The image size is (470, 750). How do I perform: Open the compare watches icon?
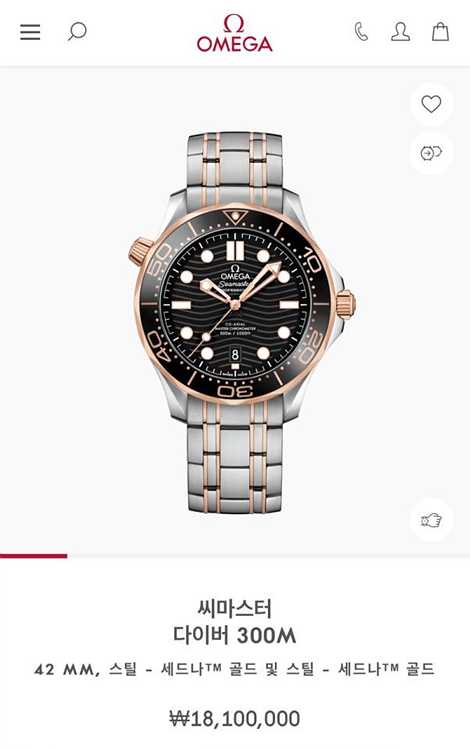tap(431, 153)
